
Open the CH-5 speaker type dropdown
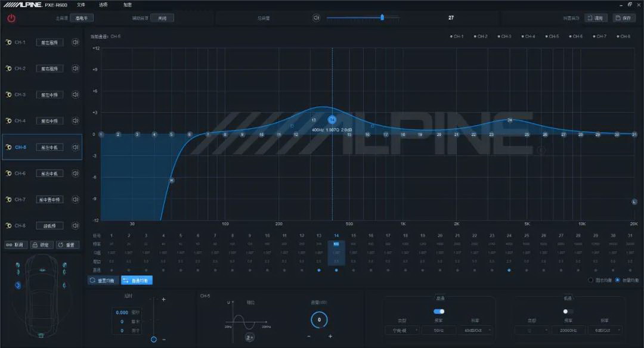point(49,147)
